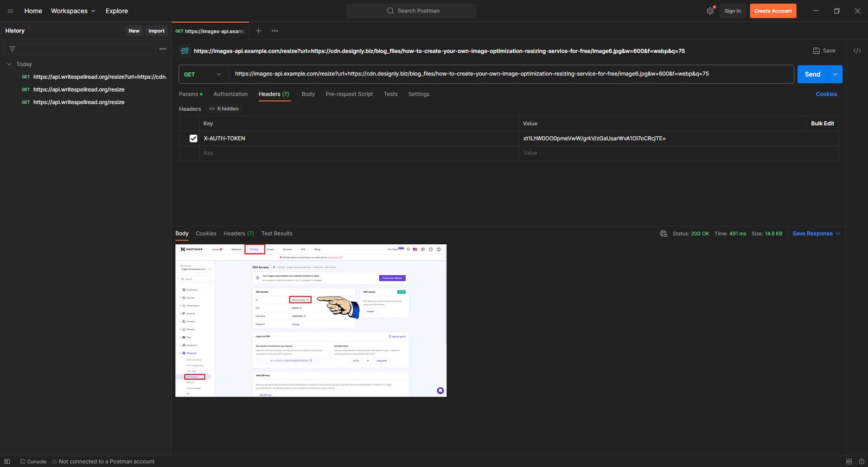
Task: Open the Pre-request Script tab
Action: click(x=349, y=94)
